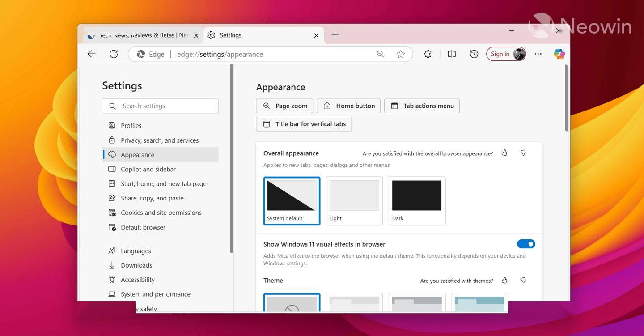Click the Edge logo in address bar
Image resolution: width=644 pixels, height=336 pixels.
141,54
